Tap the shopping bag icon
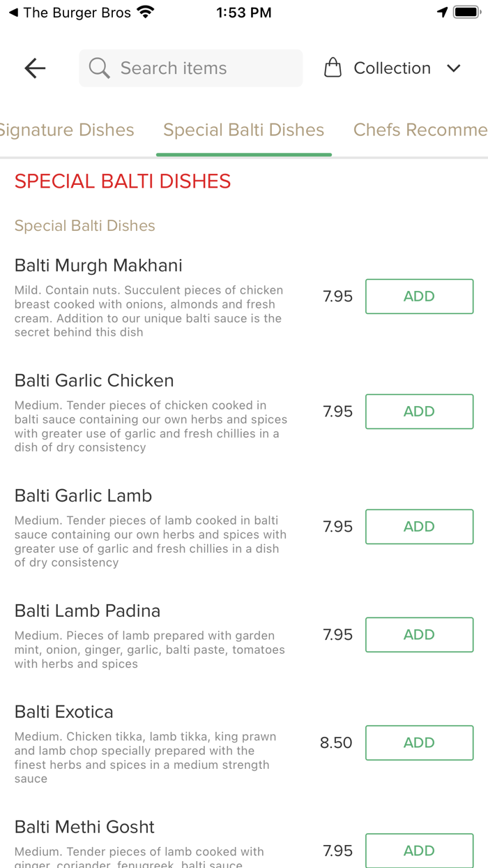Screen dimensions: 488x868 (x=333, y=68)
